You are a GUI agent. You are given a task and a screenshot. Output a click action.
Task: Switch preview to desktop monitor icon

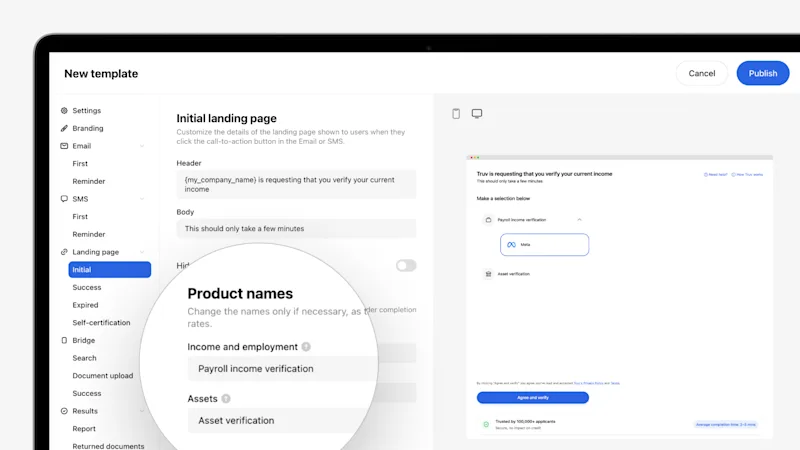(x=477, y=113)
